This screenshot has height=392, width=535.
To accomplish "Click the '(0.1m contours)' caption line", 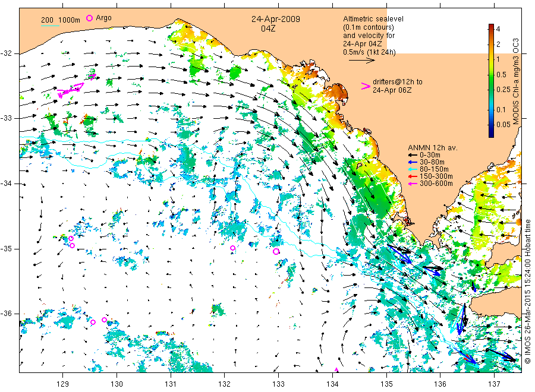I will coord(369,27).
